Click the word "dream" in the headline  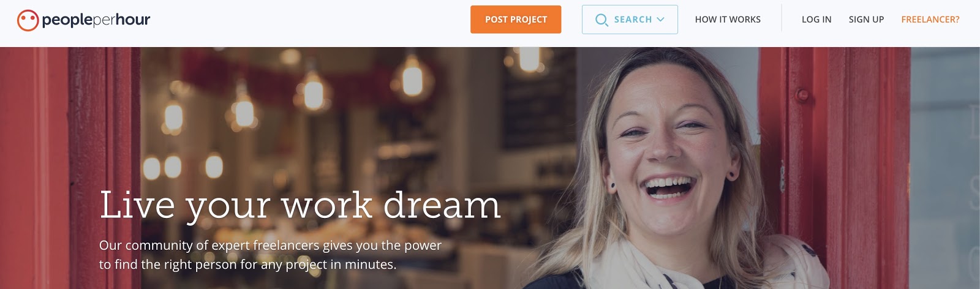pyautogui.click(x=442, y=205)
